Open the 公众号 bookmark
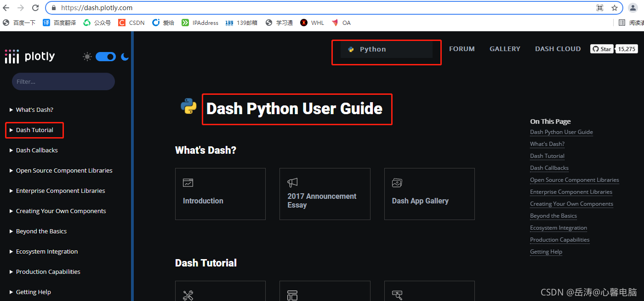Image resolution: width=644 pixels, height=301 pixels. tap(97, 23)
